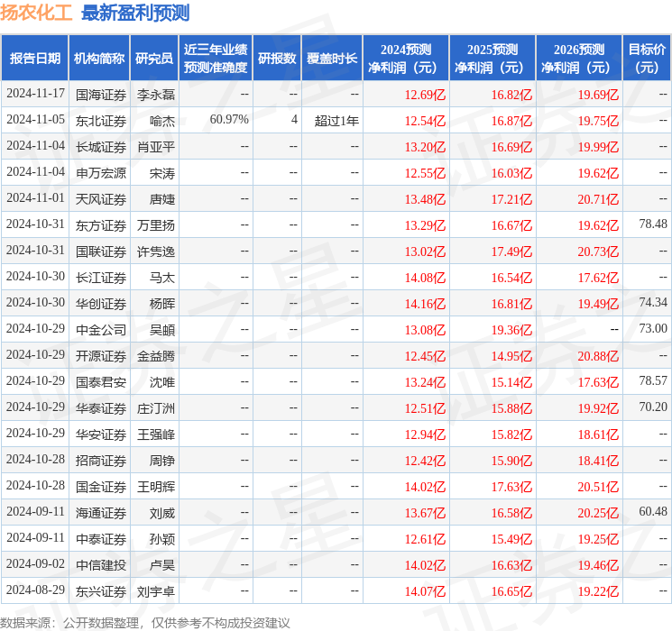Select the 海通证券 institution cell
The height and width of the screenshot is (631, 672).
coord(101,513)
